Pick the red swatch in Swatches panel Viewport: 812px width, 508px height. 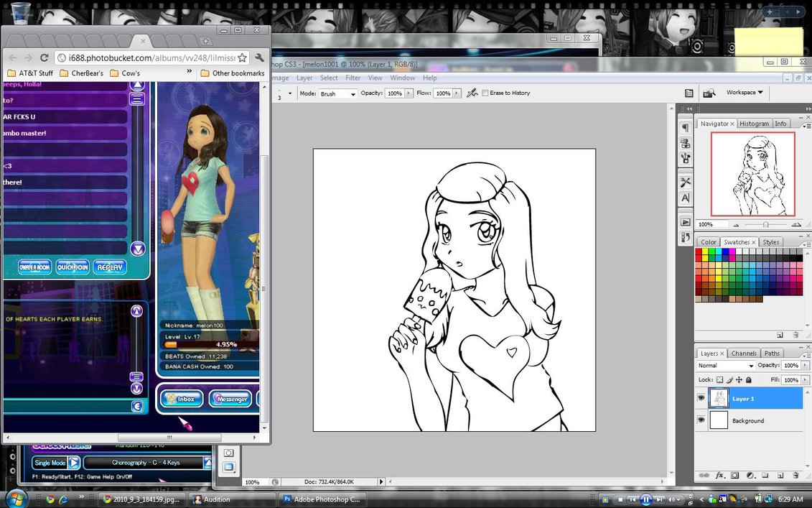click(700, 253)
